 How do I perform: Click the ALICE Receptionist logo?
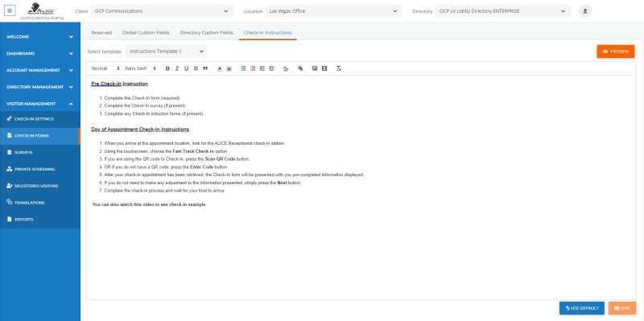tap(43, 11)
